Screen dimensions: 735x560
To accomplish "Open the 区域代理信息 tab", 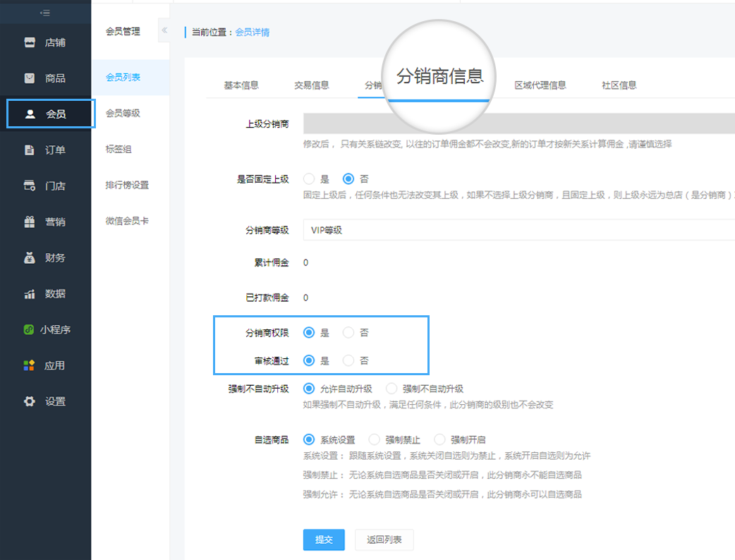I will [540, 85].
